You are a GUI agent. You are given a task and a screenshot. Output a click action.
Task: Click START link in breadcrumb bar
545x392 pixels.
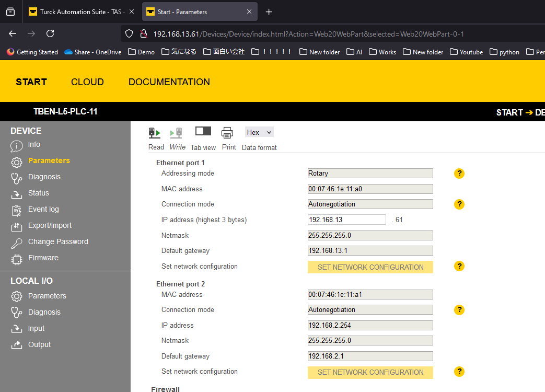[x=509, y=112]
